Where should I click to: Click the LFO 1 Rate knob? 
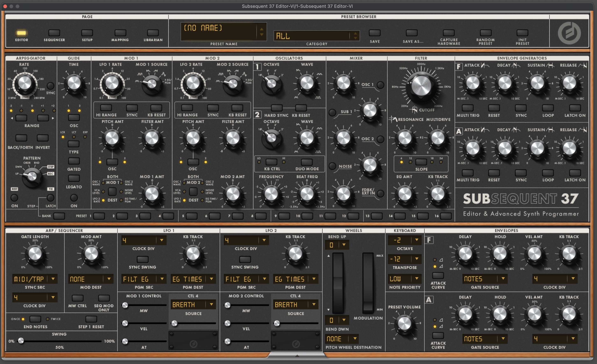(x=112, y=83)
